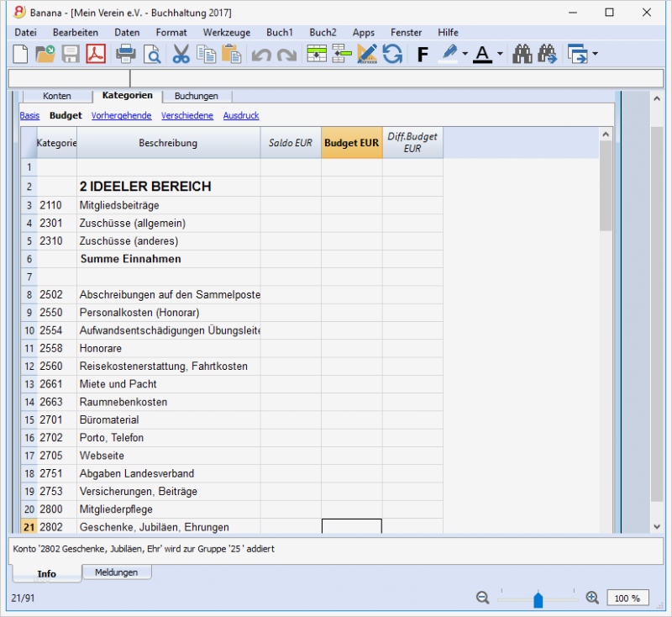Image resolution: width=672 pixels, height=617 pixels.
Task: Insert rows using add-row table icon
Action: point(317,55)
